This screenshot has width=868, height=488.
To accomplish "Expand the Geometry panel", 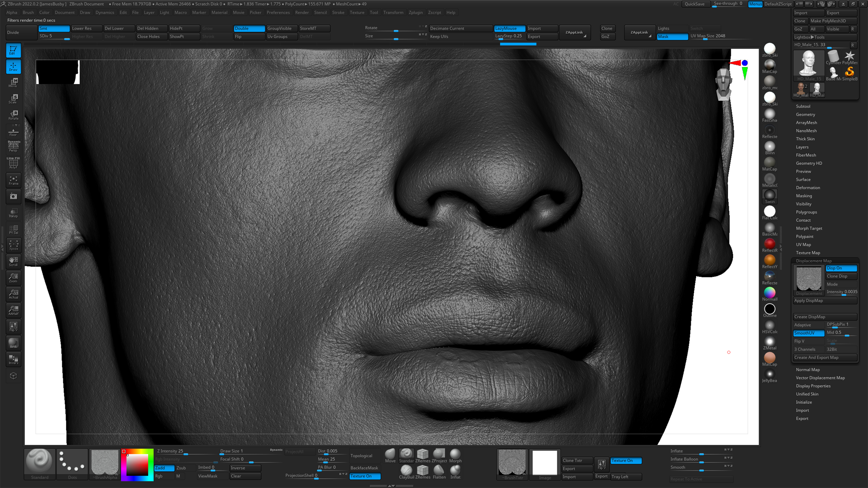I will point(806,114).
